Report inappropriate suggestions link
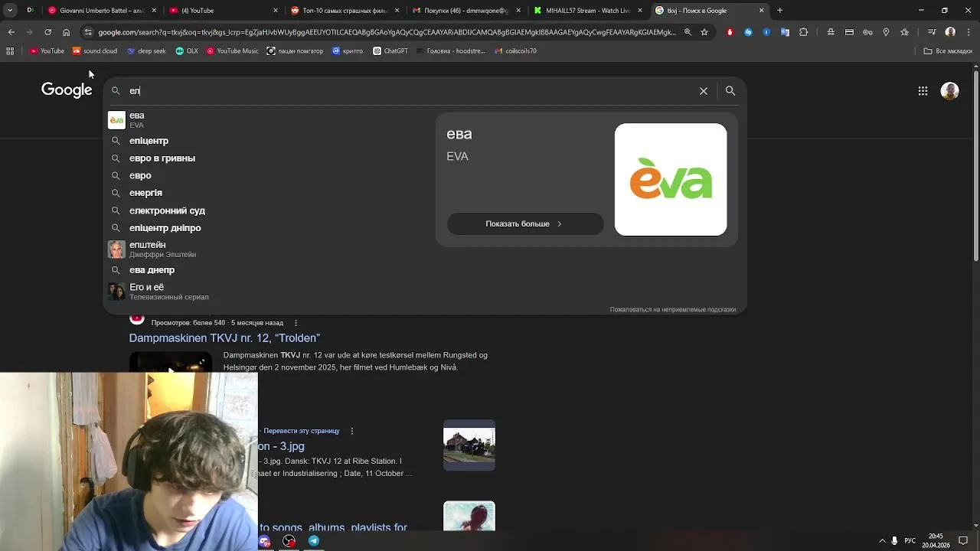980x551 pixels. [672, 309]
